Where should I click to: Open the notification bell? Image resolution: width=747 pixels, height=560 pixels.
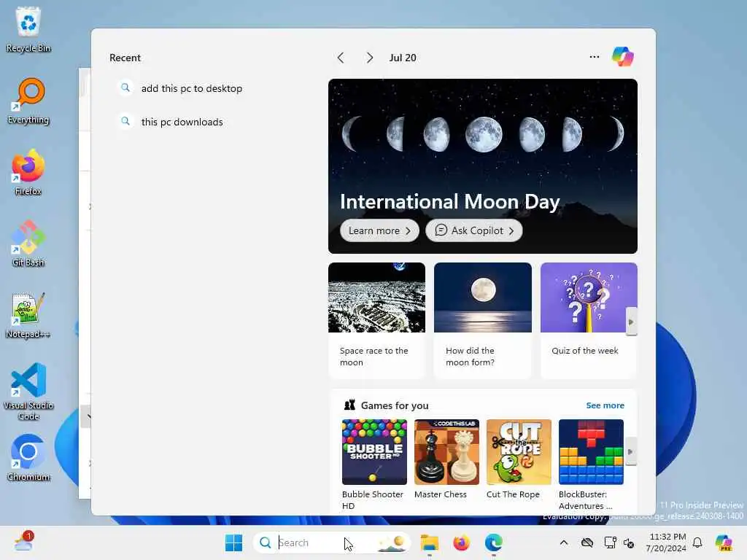697,542
